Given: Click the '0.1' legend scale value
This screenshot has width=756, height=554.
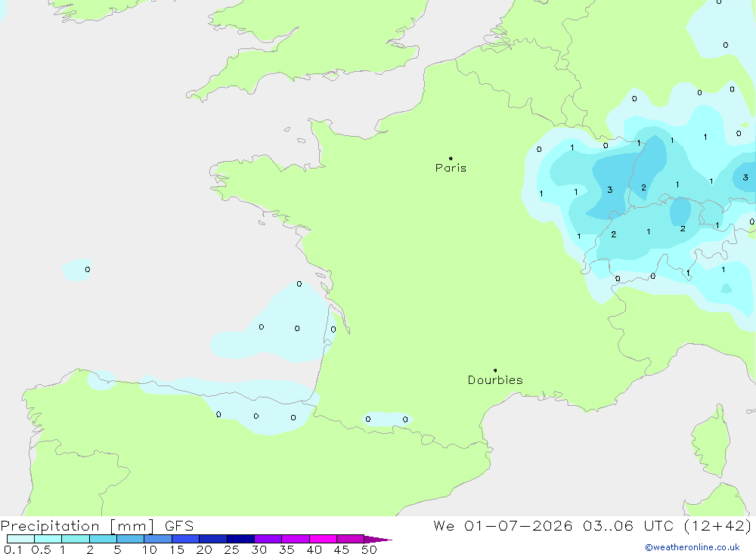Looking at the screenshot, I should pos(13,549).
